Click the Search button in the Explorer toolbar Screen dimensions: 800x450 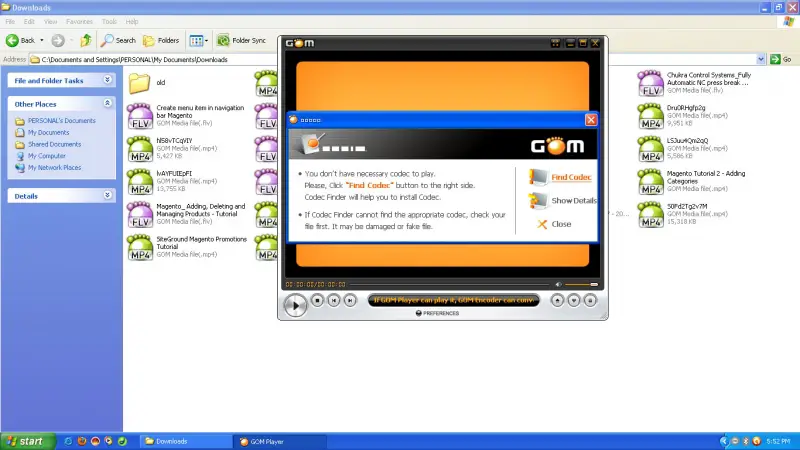tap(118, 40)
